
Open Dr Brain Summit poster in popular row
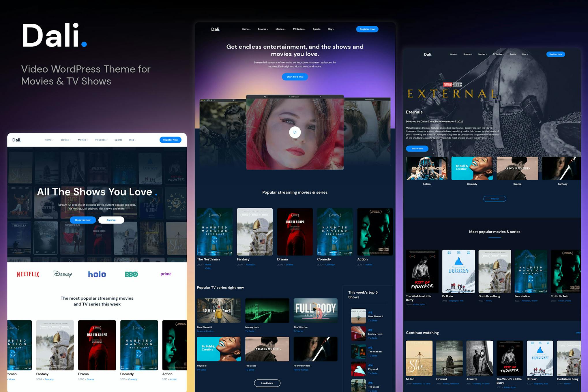pyautogui.click(x=458, y=271)
